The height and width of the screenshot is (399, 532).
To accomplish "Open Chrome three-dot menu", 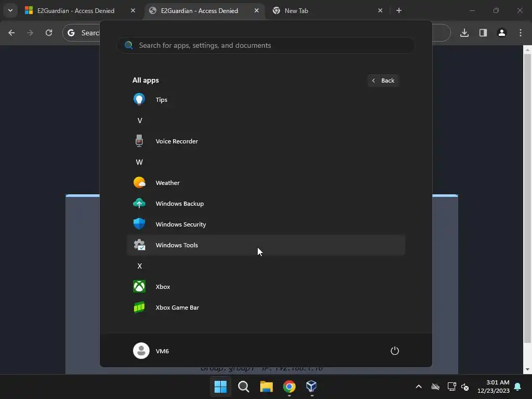I will tap(521, 33).
